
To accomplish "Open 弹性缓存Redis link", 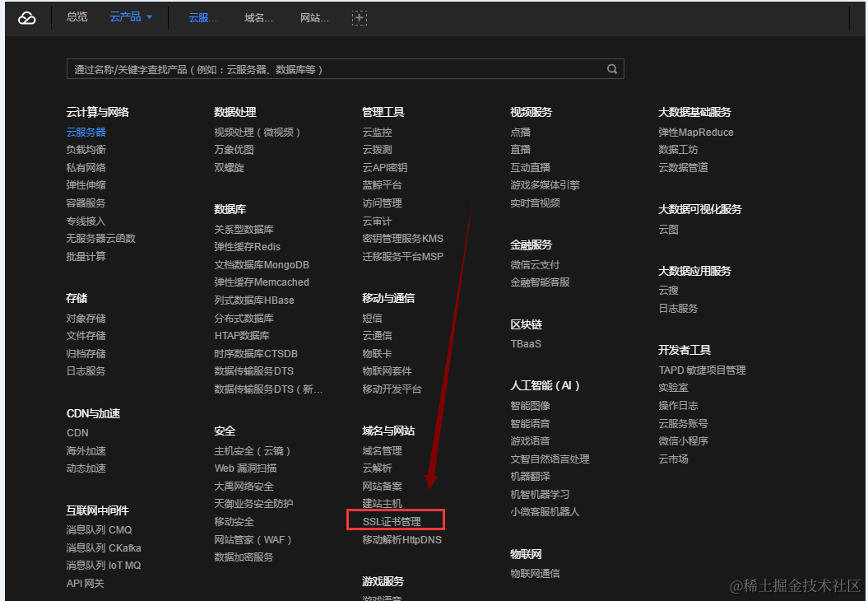I will click(248, 246).
